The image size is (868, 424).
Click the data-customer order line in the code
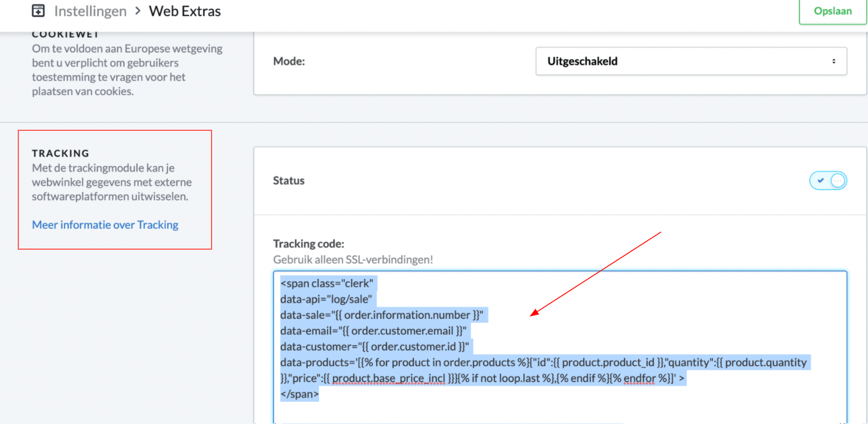coord(375,346)
